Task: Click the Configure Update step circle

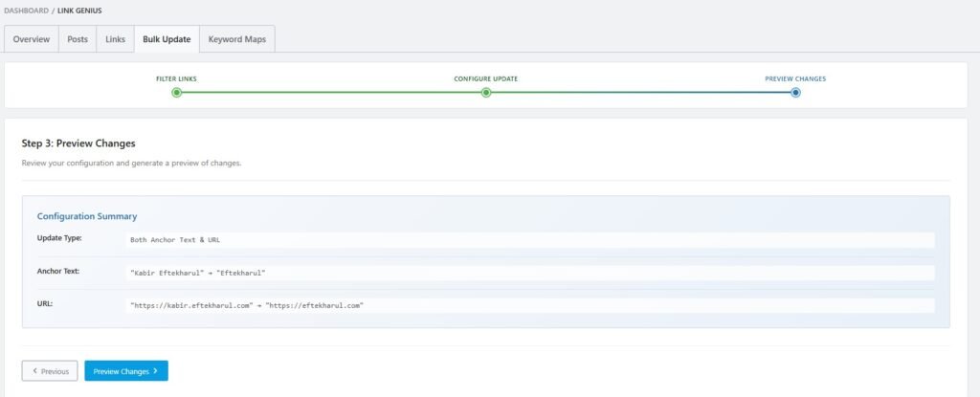Action: [486, 93]
